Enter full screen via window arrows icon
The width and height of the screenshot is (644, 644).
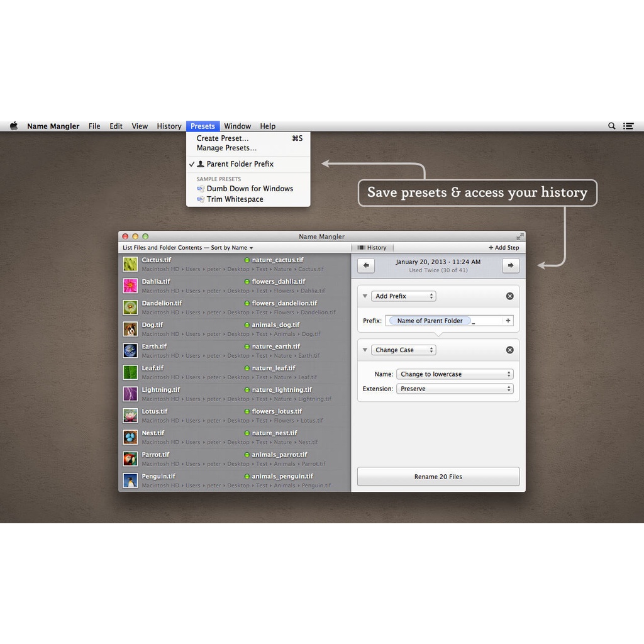click(519, 236)
